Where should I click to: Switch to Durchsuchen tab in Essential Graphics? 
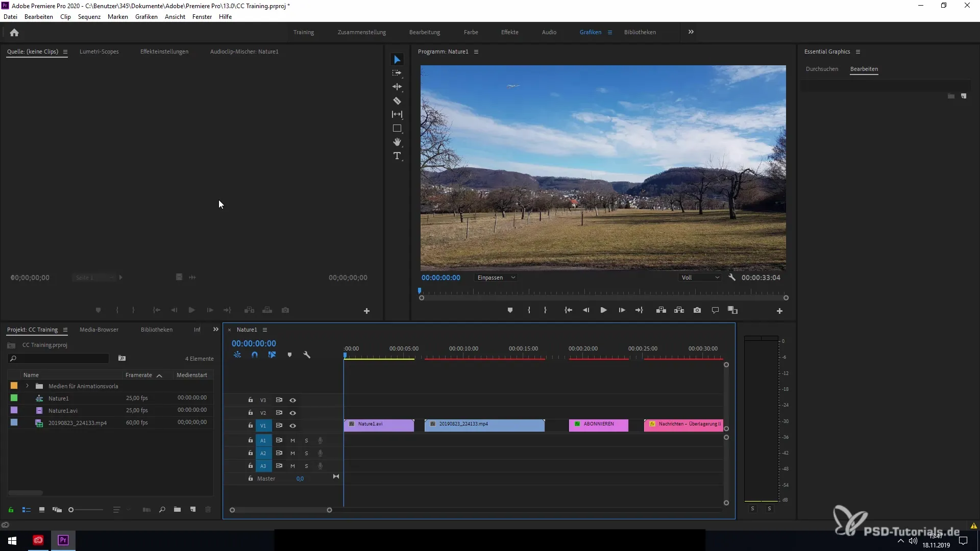[x=822, y=69]
